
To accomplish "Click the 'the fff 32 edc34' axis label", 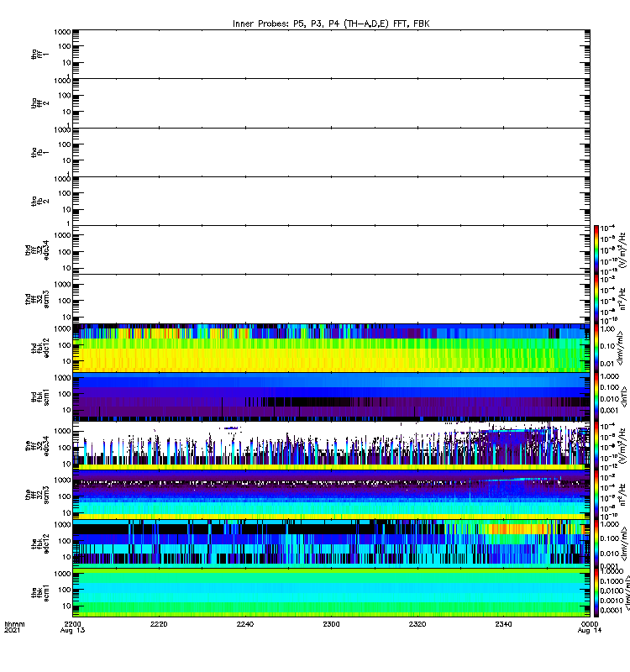I will tap(37, 446).
